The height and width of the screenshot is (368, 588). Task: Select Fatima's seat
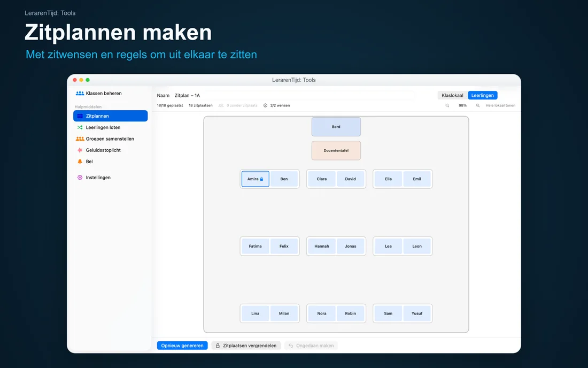pos(256,246)
